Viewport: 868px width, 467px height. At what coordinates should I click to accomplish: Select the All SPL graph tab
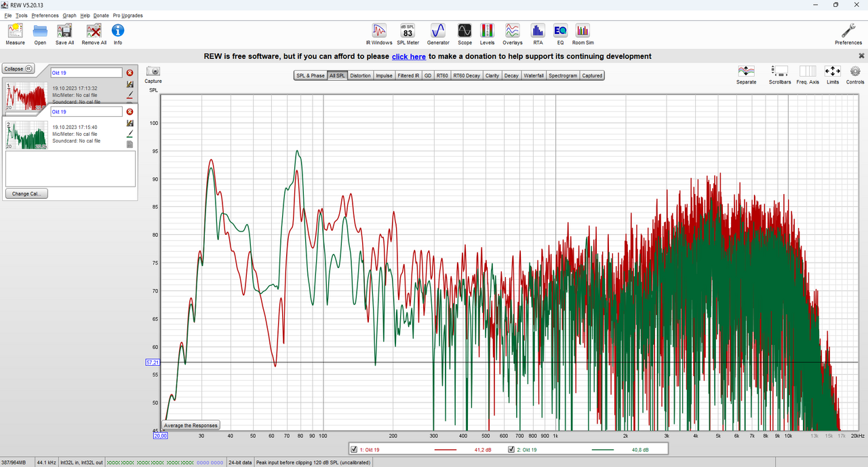pos(337,75)
